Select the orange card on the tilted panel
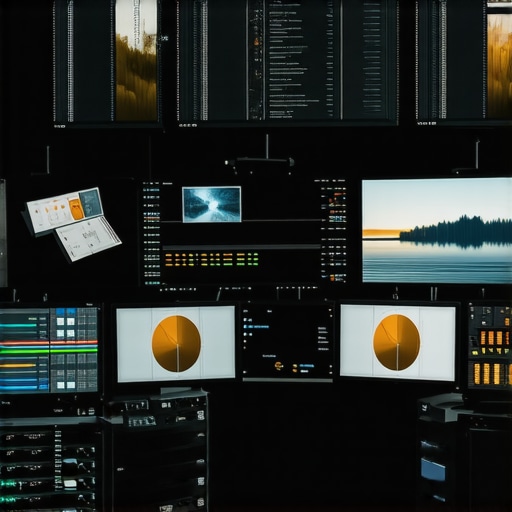The width and height of the screenshot is (512, 512). (77, 209)
